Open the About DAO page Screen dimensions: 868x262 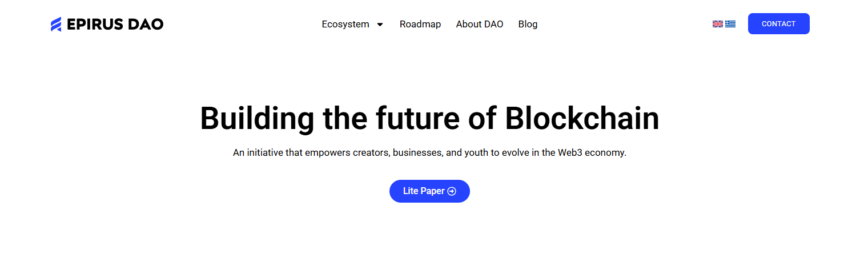[x=480, y=24]
